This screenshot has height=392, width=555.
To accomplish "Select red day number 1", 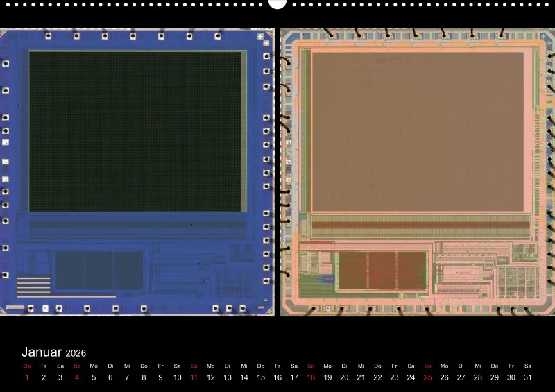I will (x=27, y=377).
